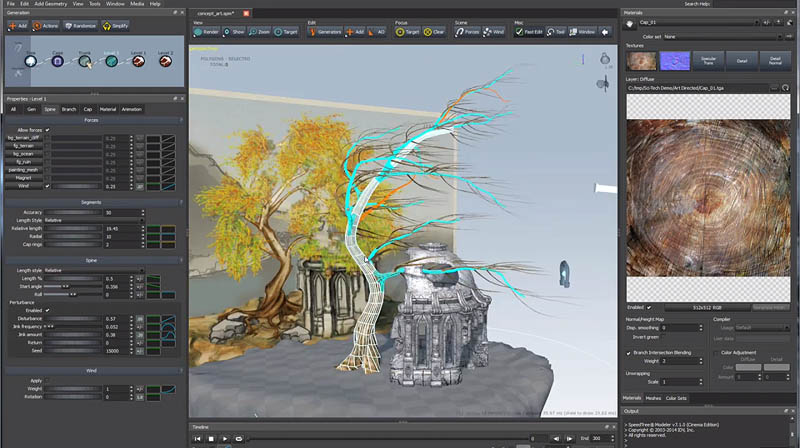800x448 pixels.
Task: Adjust the Start angle slider
Action: (73, 287)
